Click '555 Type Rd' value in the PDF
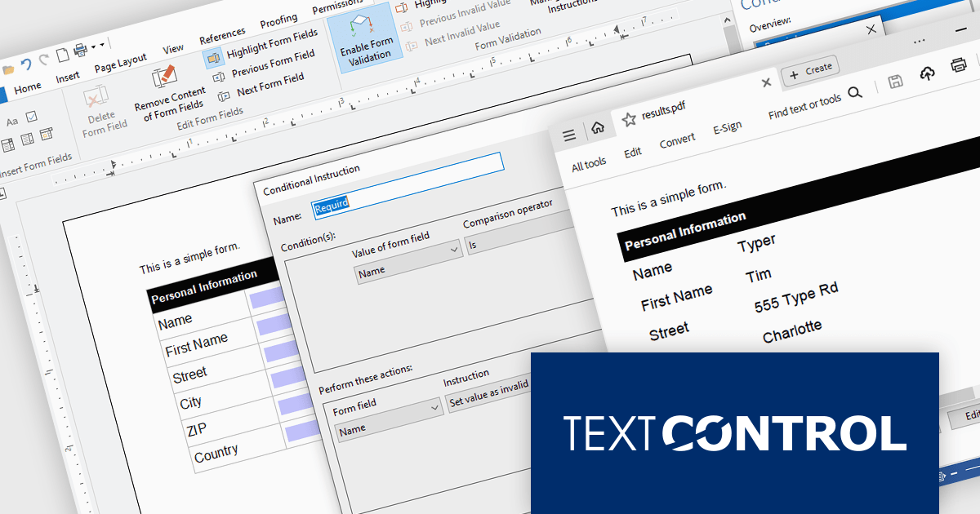980x514 pixels. point(795,297)
